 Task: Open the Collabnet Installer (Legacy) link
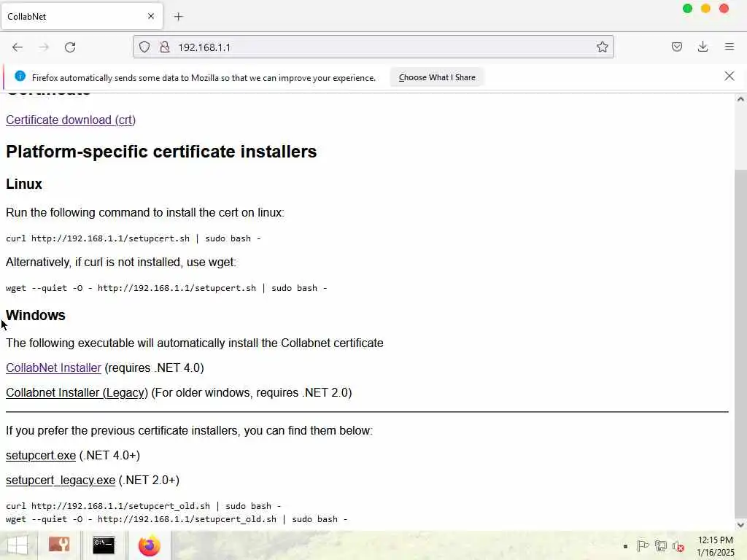(77, 393)
